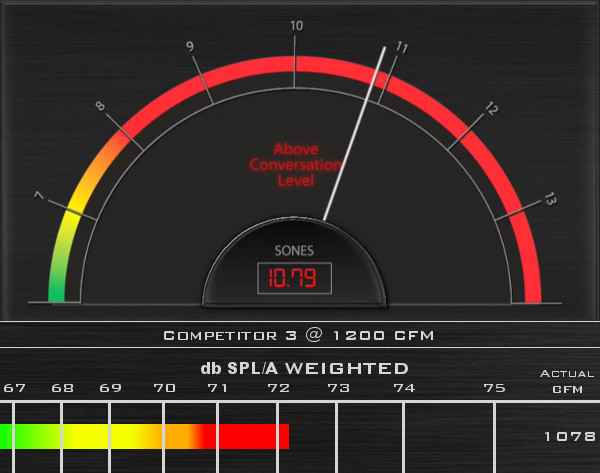Click the 73 mark on the dB scale
The width and height of the screenshot is (600, 473).
point(339,388)
